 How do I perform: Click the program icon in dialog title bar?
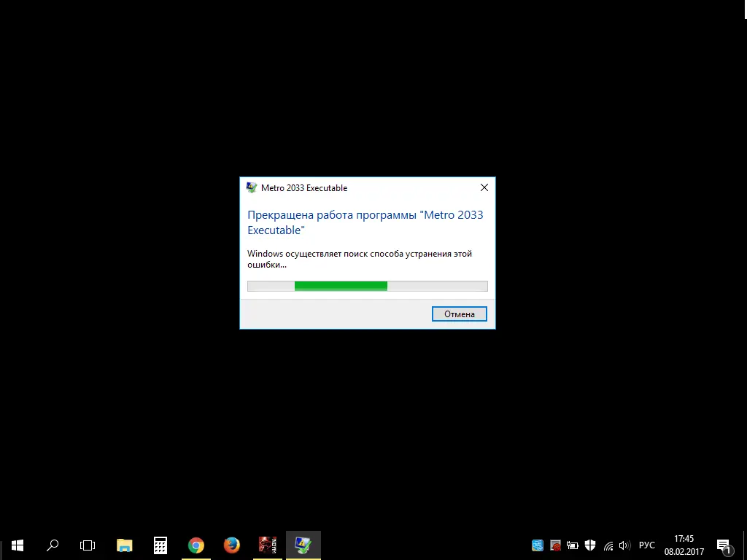coord(251,187)
